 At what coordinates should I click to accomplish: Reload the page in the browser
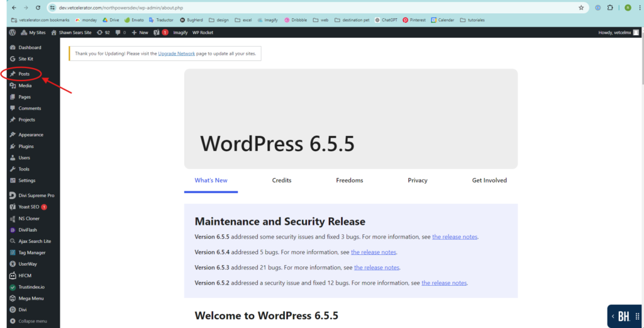click(38, 8)
